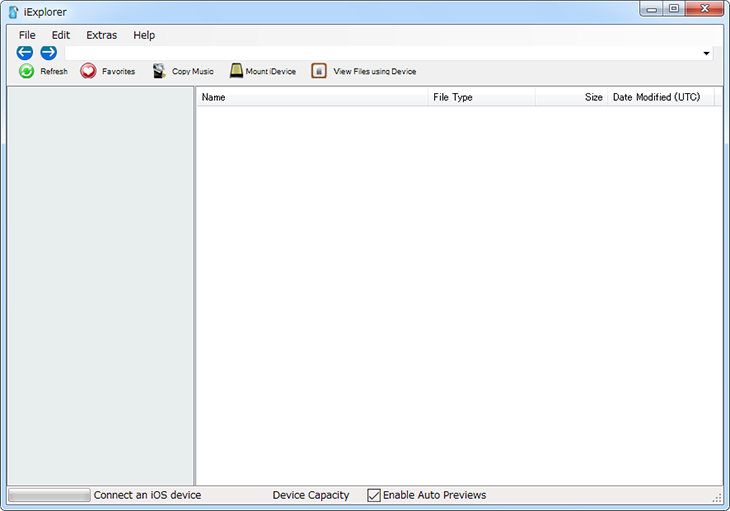Image resolution: width=730 pixels, height=511 pixels.
Task: Click the window resize grip
Action: pyautogui.click(x=717, y=498)
